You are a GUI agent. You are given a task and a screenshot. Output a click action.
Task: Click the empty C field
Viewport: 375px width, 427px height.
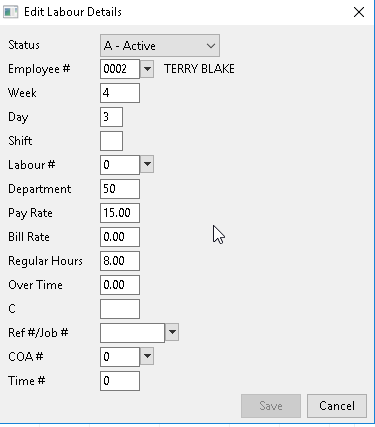coord(120,309)
